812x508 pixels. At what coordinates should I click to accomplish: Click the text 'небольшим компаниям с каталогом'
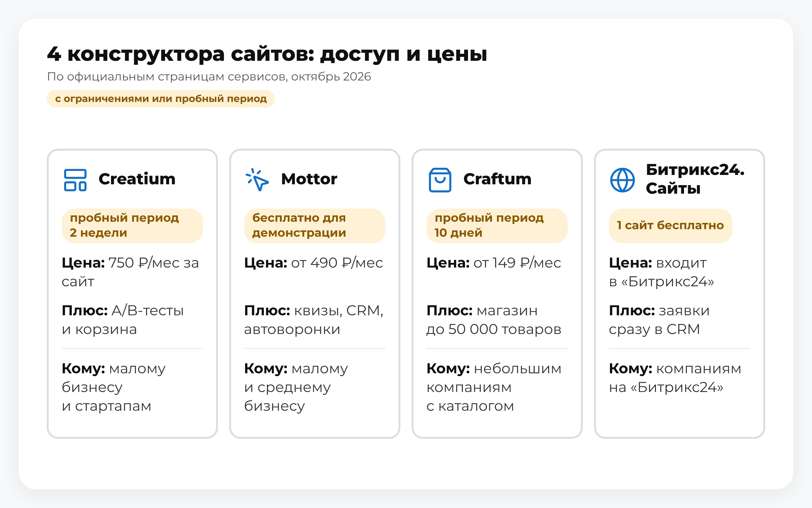point(494,387)
